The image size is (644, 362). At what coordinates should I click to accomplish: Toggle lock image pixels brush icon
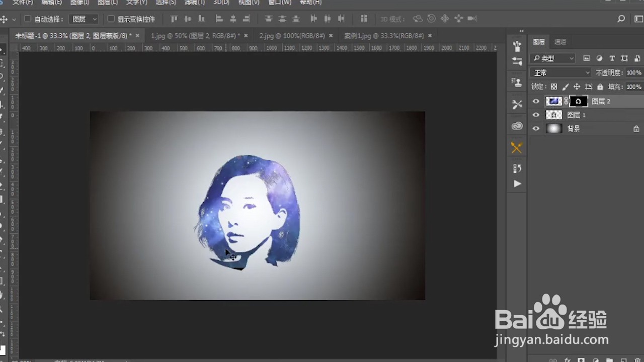[565, 87]
